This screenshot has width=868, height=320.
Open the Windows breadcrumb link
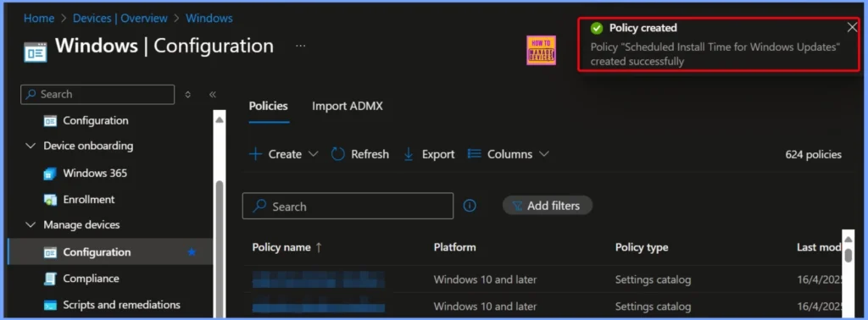(209, 19)
